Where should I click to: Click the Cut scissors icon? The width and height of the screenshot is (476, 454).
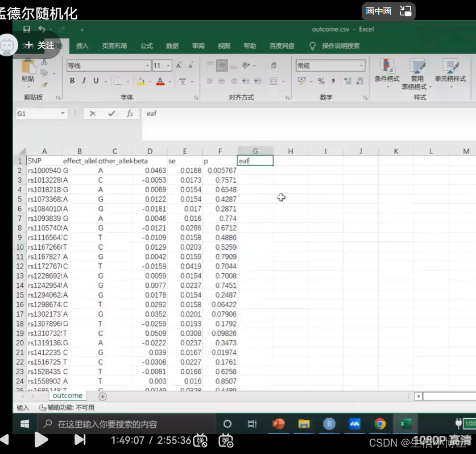click(x=44, y=61)
